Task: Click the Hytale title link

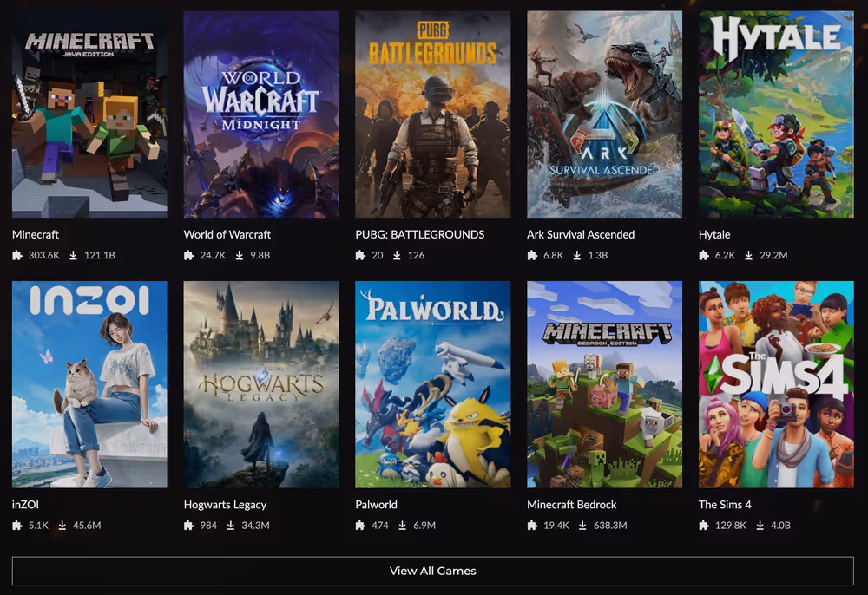Action: [714, 234]
